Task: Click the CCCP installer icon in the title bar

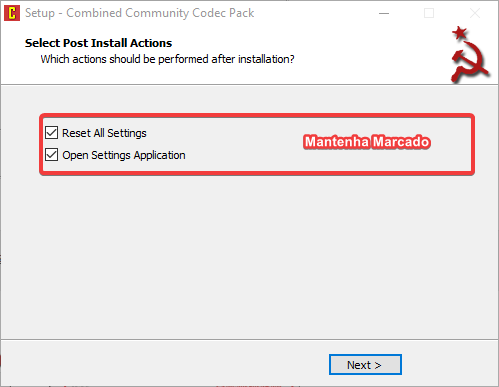Action: tap(12, 13)
